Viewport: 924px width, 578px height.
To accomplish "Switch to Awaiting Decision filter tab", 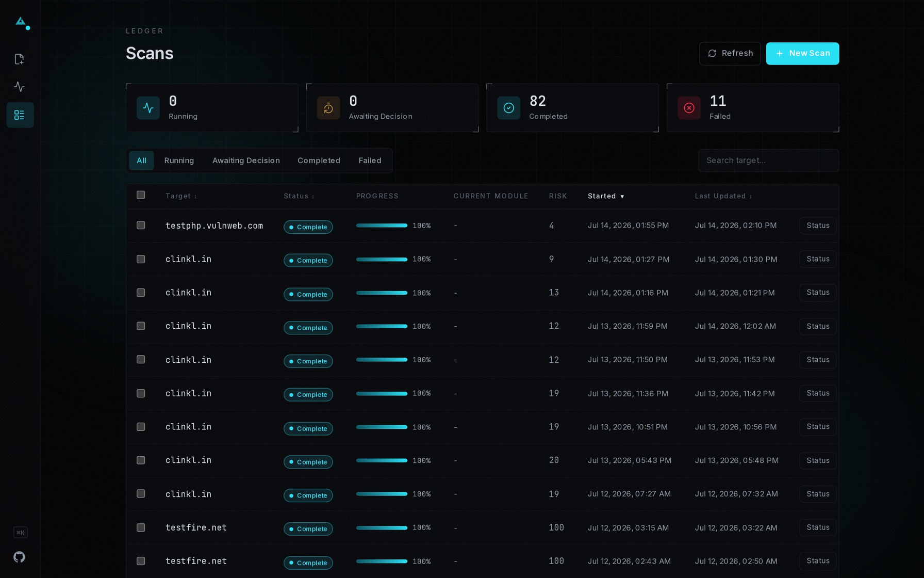I will [x=246, y=160].
